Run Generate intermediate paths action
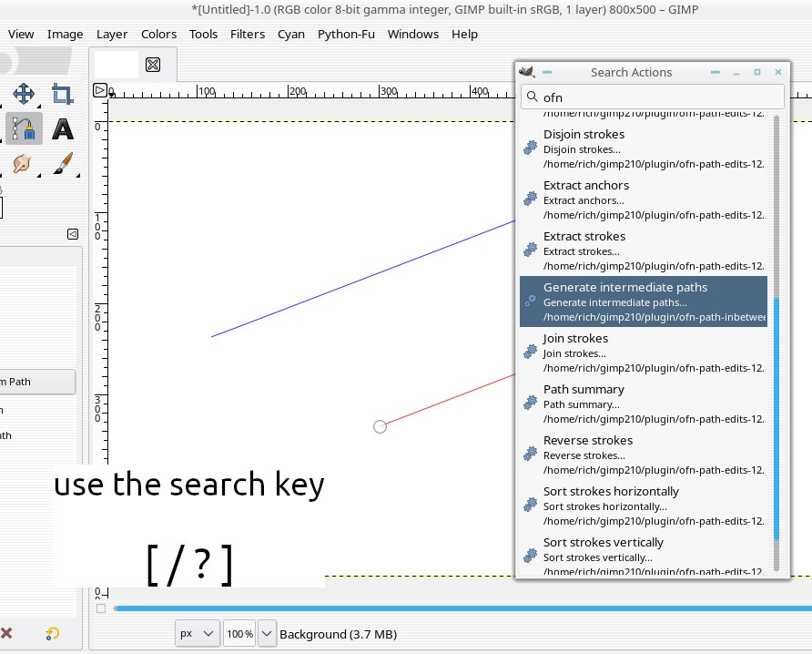The height and width of the screenshot is (654, 812). [x=644, y=301]
